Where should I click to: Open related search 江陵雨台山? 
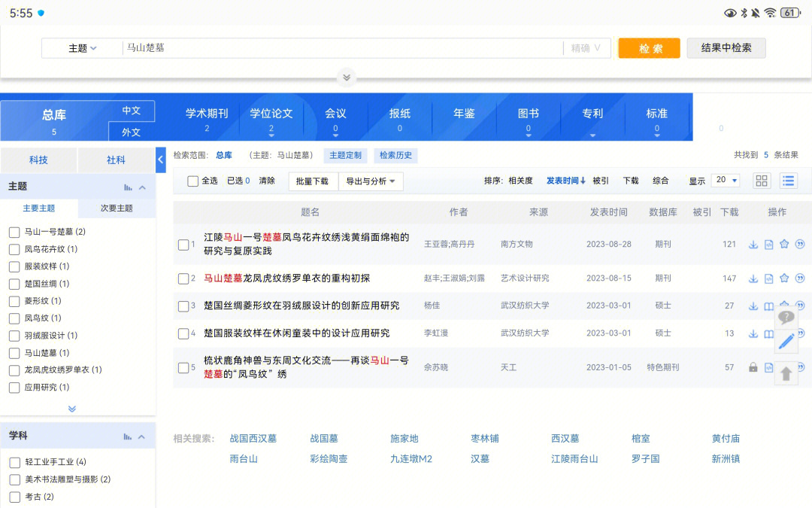(x=574, y=459)
